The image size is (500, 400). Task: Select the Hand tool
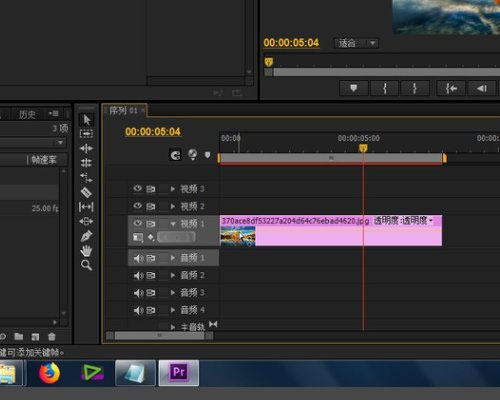click(x=86, y=251)
